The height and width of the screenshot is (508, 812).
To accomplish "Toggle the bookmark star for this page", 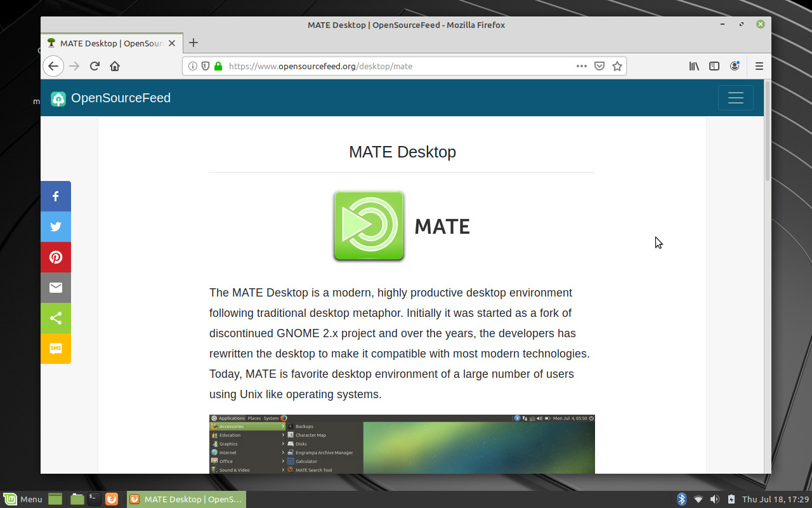I will 617,65.
